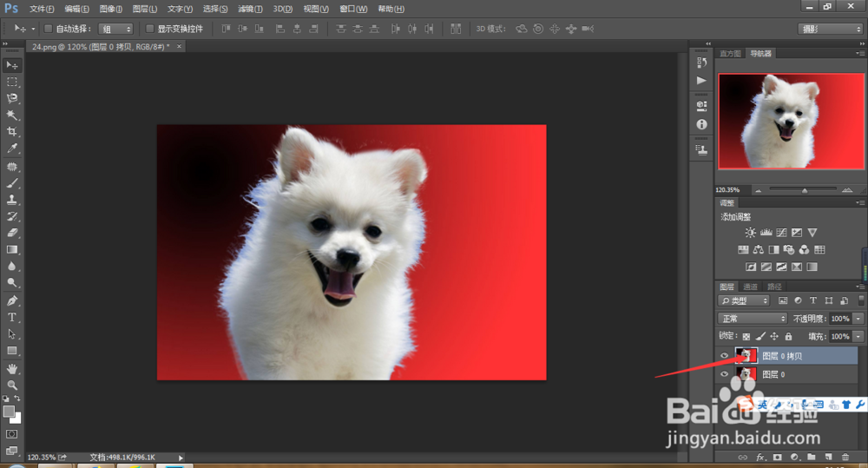This screenshot has width=868, height=468.
Task: Click the Color Balance adjustment icon
Action: [x=759, y=250]
